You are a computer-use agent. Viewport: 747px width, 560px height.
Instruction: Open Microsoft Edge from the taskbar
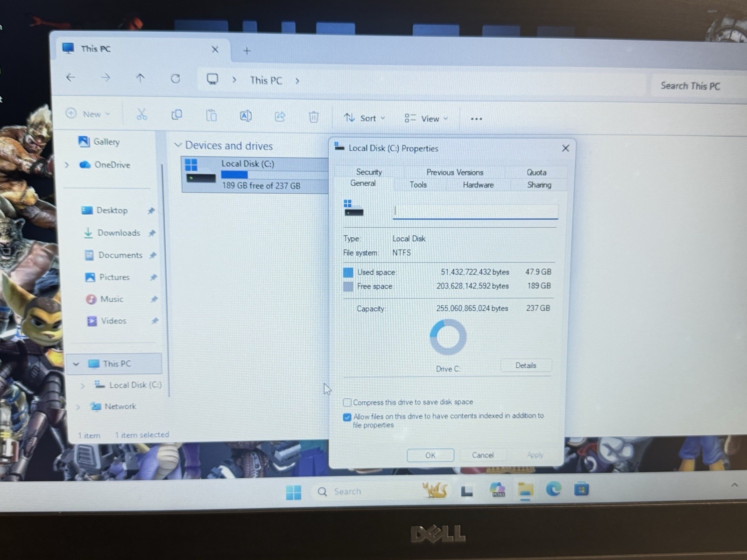click(x=554, y=490)
